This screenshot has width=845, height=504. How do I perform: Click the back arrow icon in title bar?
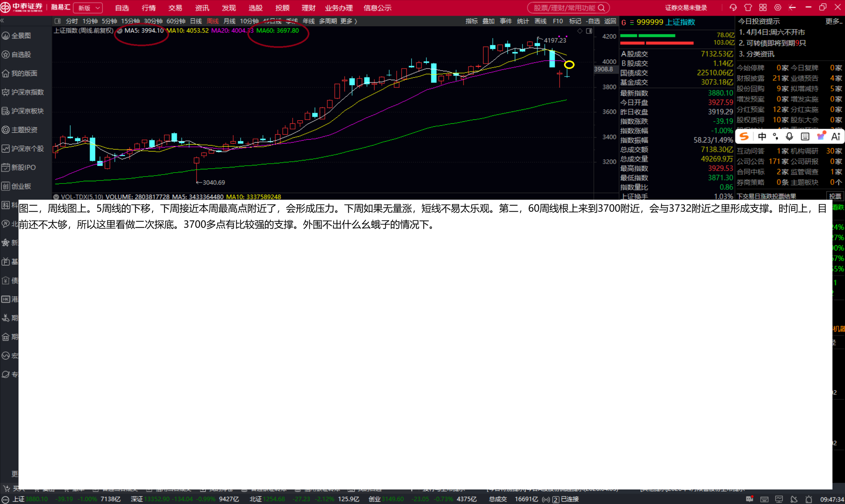pos(792,8)
